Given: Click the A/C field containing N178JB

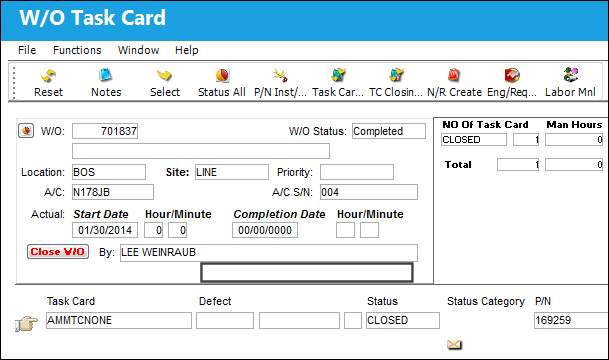Looking at the screenshot, I should tap(113, 192).
